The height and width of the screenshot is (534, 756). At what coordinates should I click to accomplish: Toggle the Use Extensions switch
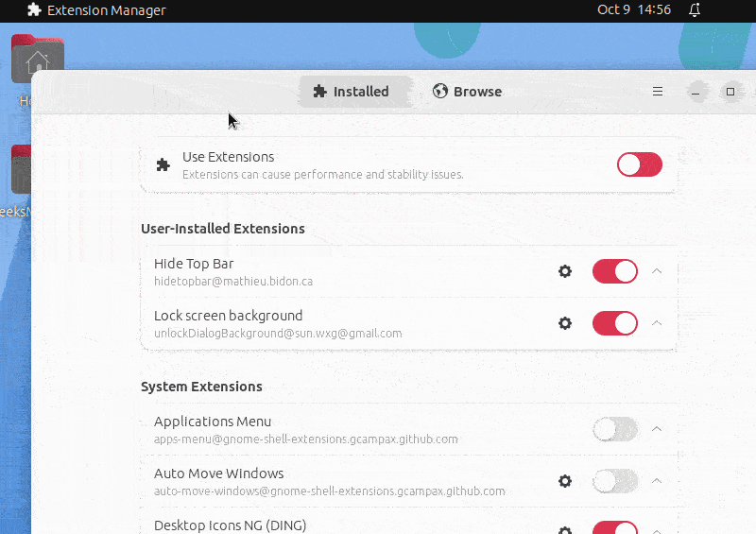[640, 165]
